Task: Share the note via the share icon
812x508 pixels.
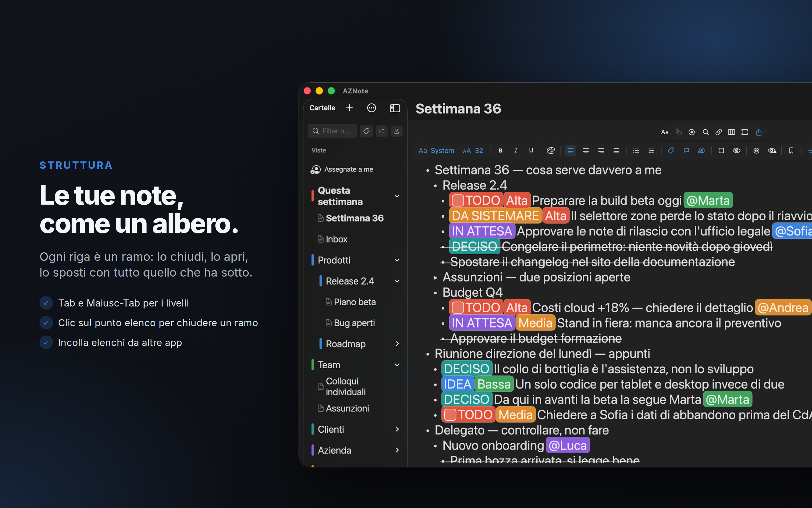Action: (x=759, y=132)
